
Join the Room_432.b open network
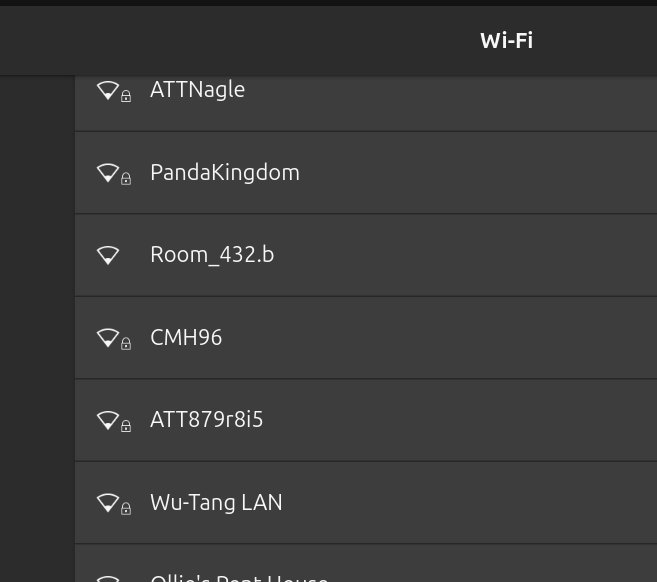coord(212,255)
